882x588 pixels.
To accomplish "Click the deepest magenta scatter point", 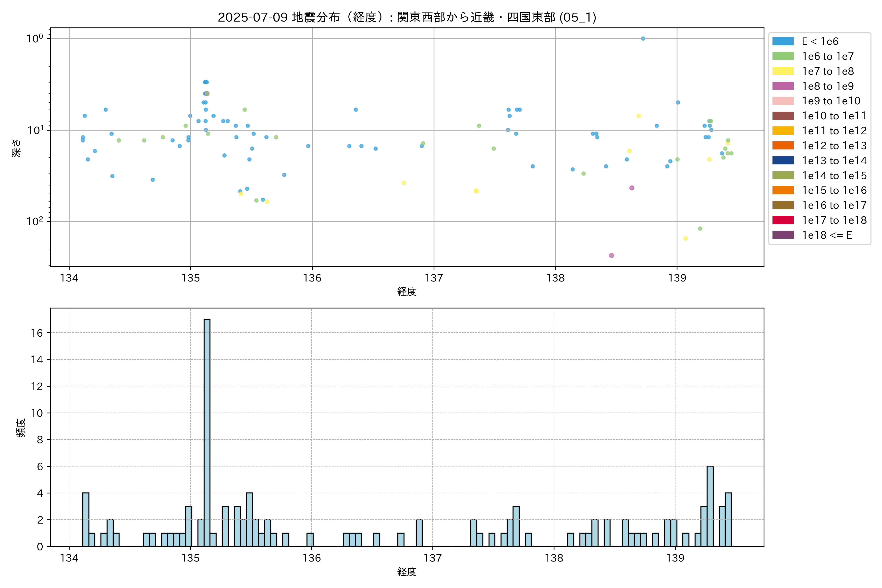I will (x=611, y=255).
